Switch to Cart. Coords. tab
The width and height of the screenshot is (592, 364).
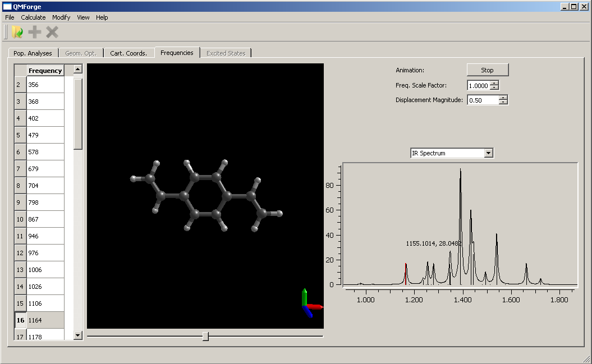pos(129,53)
